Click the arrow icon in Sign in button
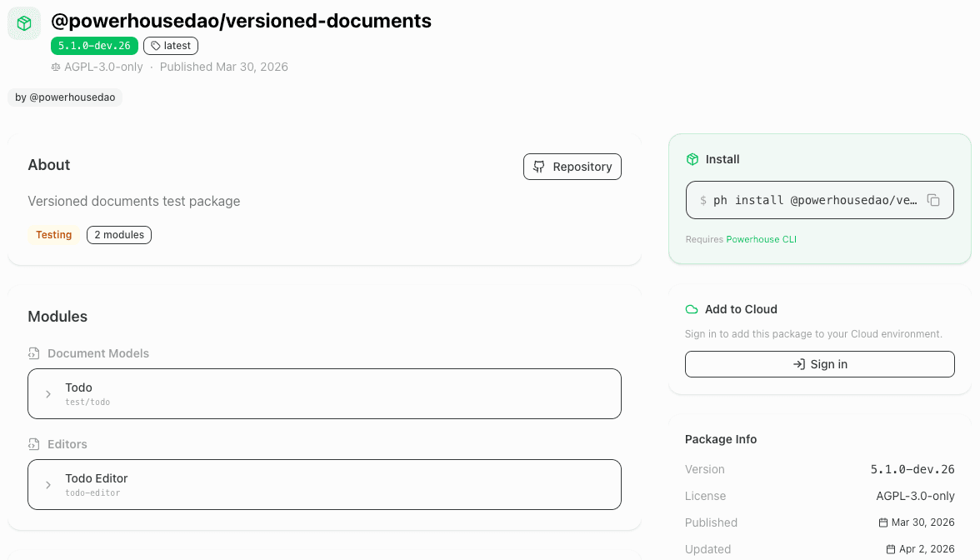Image resolution: width=980 pixels, height=560 pixels. 798,364
